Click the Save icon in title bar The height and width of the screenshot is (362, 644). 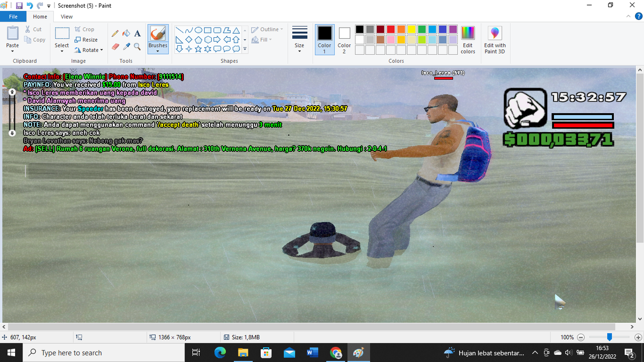pos(19,6)
